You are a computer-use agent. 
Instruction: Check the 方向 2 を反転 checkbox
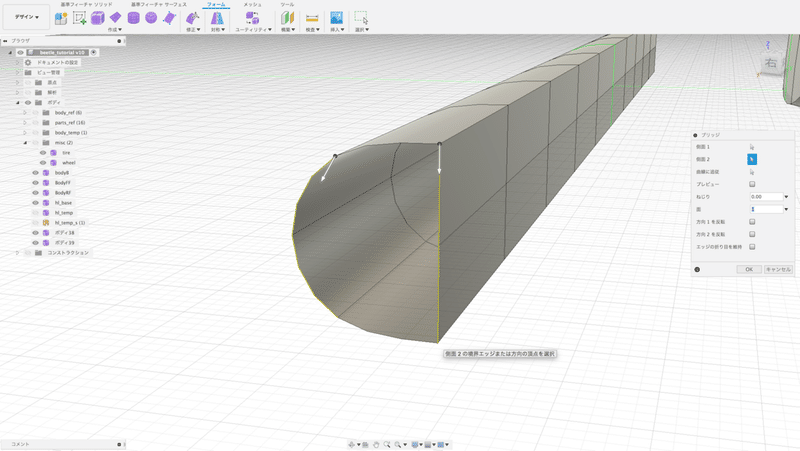point(752,234)
